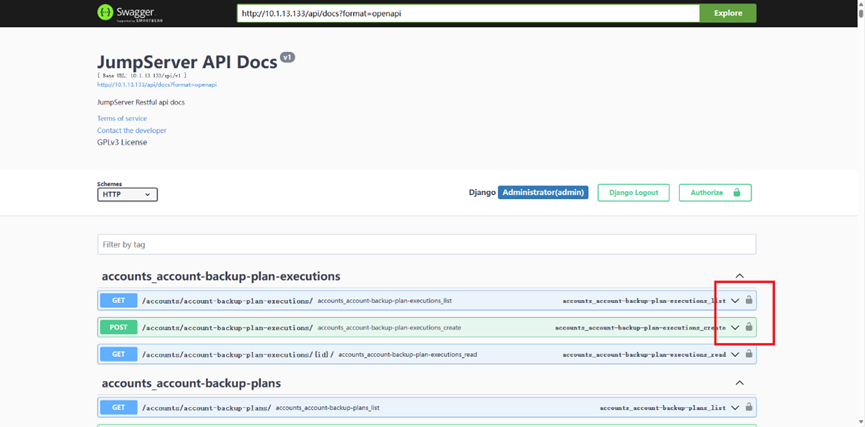Viewport: 865px width, 427px height.
Task: Expand the GET account-backup-plans list chevron
Action: 735,407
